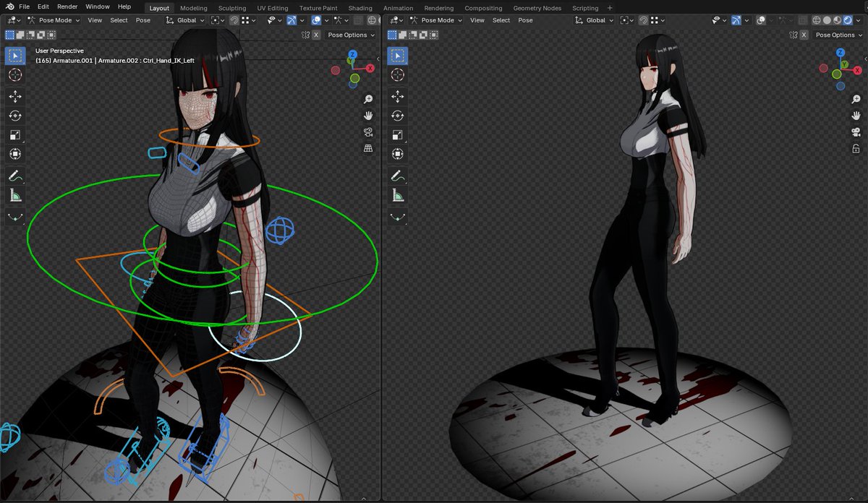Select the Rotate tool in right viewport
This screenshot has height=503, width=868.
[397, 116]
